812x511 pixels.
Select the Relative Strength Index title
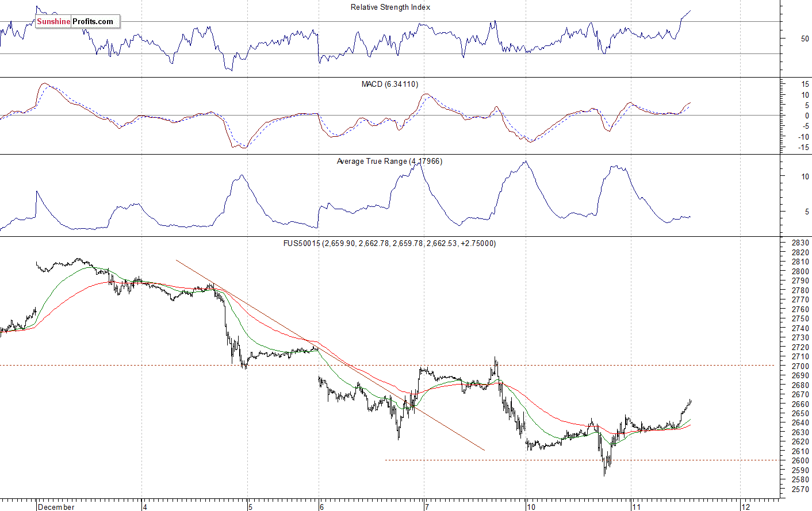(x=390, y=7)
